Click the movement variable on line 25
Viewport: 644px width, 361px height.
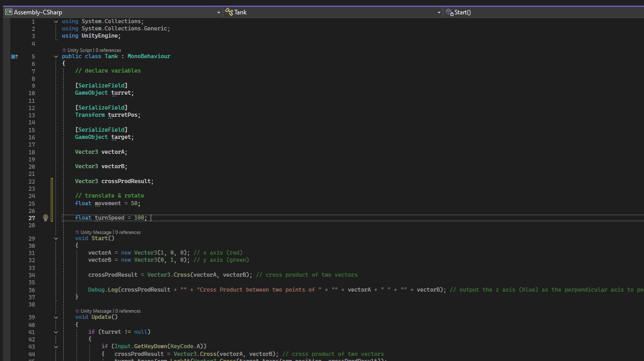click(108, 203)
